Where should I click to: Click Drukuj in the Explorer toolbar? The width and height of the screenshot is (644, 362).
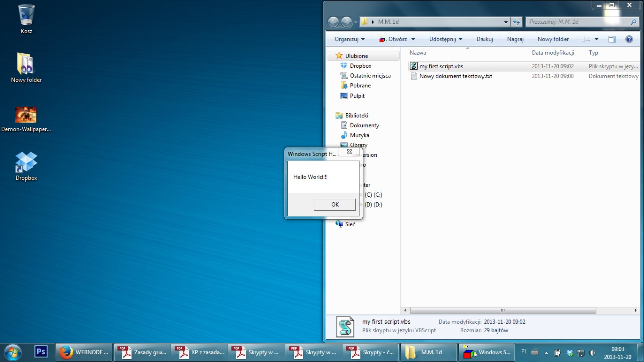pyautogui.click(x=485, y=39)
